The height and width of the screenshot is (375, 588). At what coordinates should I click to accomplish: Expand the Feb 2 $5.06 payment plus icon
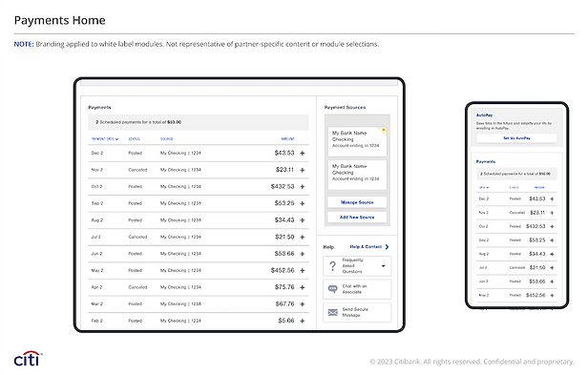tap(303, 321)
